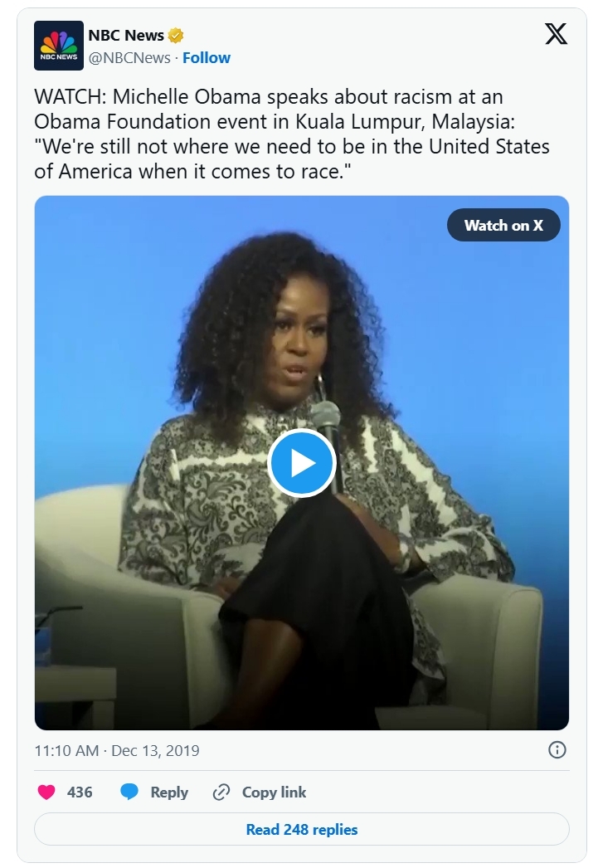Click the NBC News display name

pyautogui.click(x=126, y=36)
